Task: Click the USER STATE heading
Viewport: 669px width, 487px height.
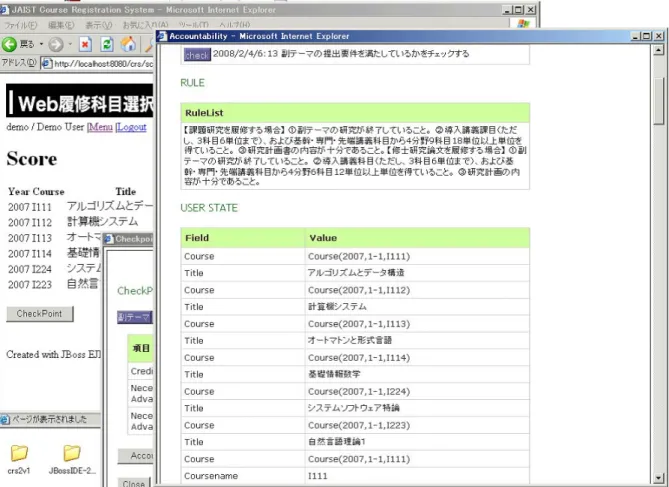Action: 209,208
